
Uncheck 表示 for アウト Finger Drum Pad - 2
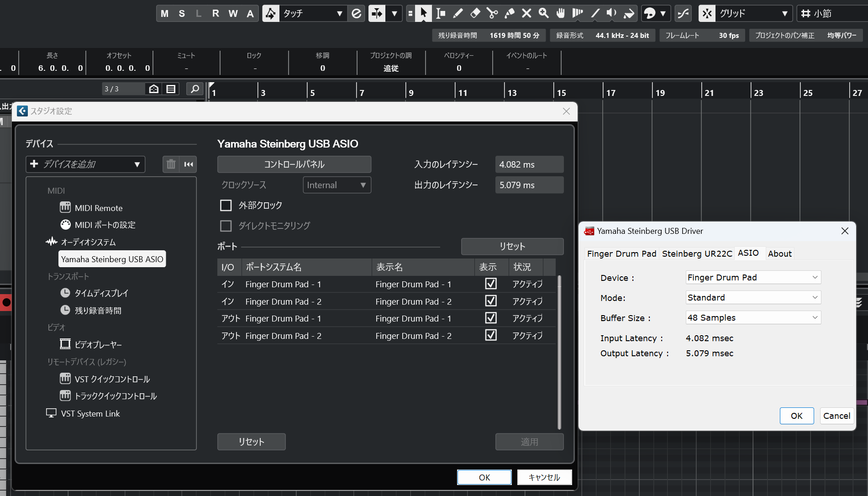point(491,335)
